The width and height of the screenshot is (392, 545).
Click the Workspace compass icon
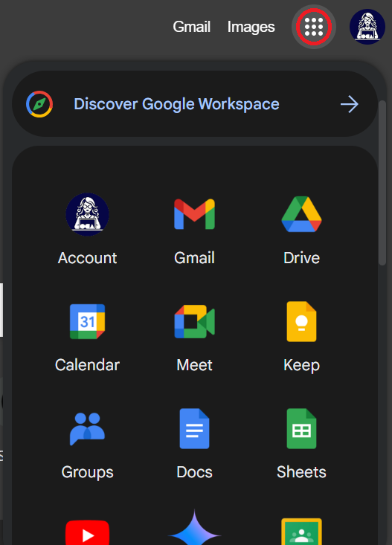pyautogui.click(x=39, y=104)
